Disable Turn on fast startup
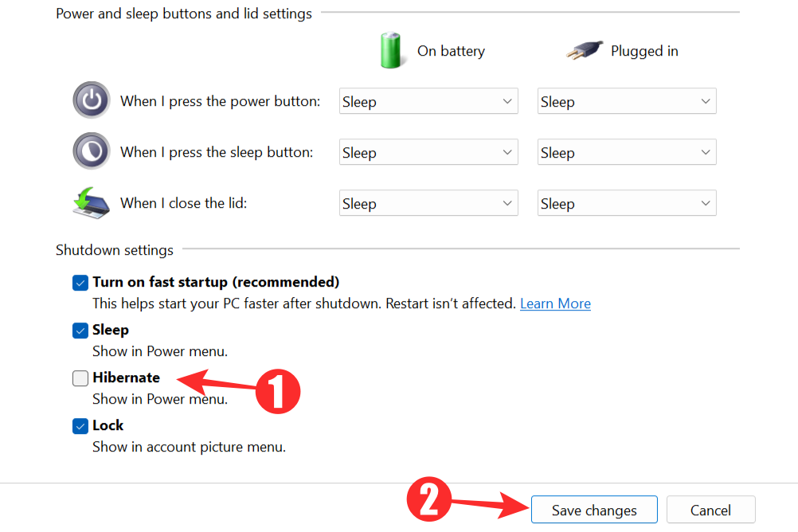The height and width of the screenshot is (532, 798). click(80, 282)
